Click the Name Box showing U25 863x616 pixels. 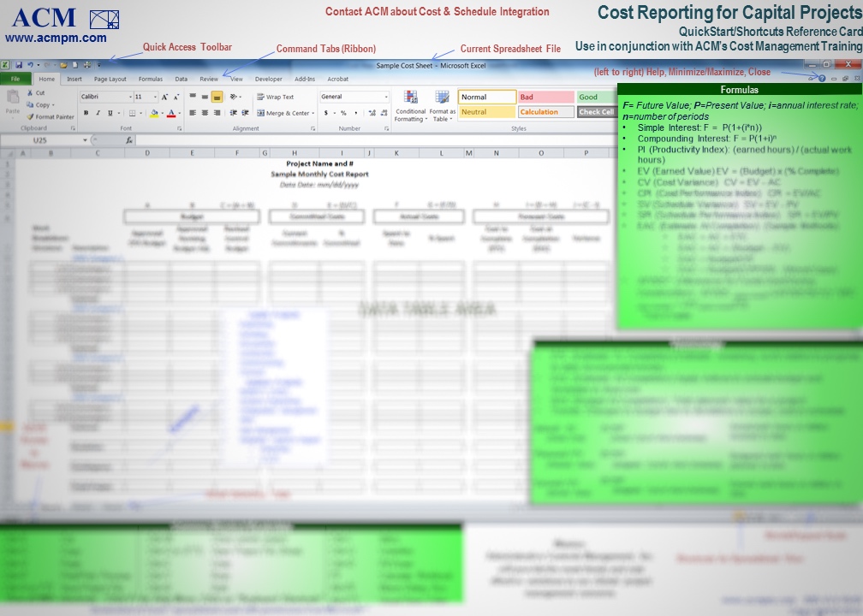[42, 140]
